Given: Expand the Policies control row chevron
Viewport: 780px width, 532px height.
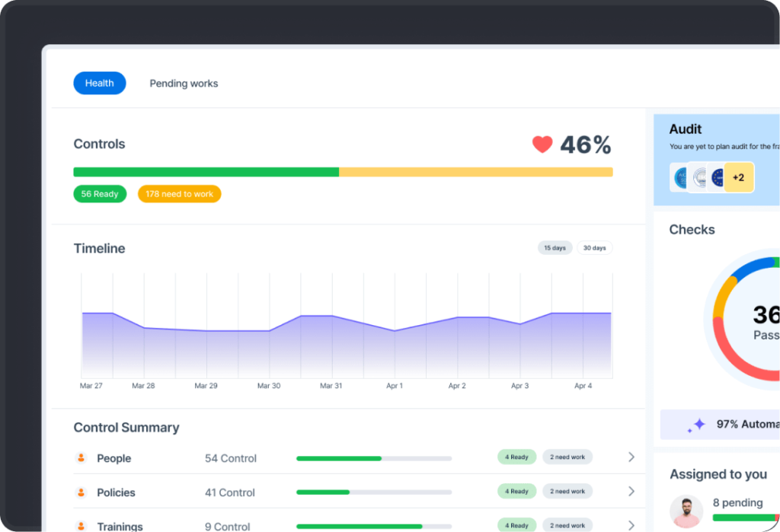Looking at the screenshot, I should 631,492.
